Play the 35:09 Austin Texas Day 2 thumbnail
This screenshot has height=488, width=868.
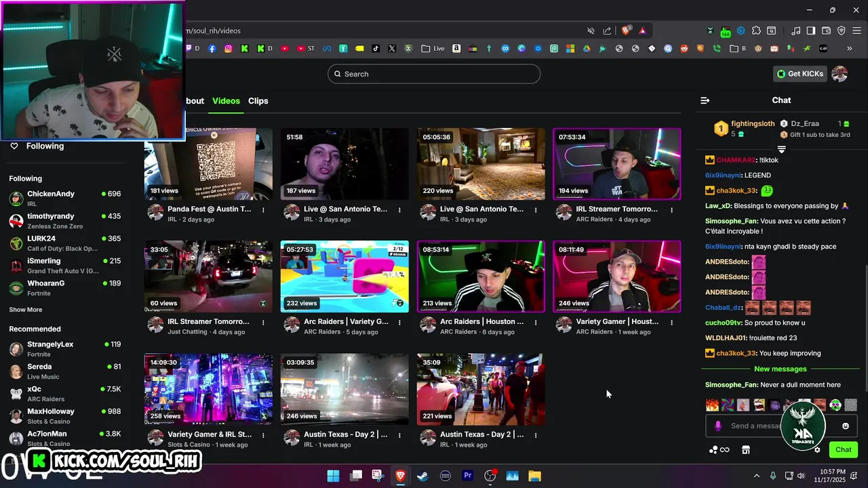click(481, 389)
